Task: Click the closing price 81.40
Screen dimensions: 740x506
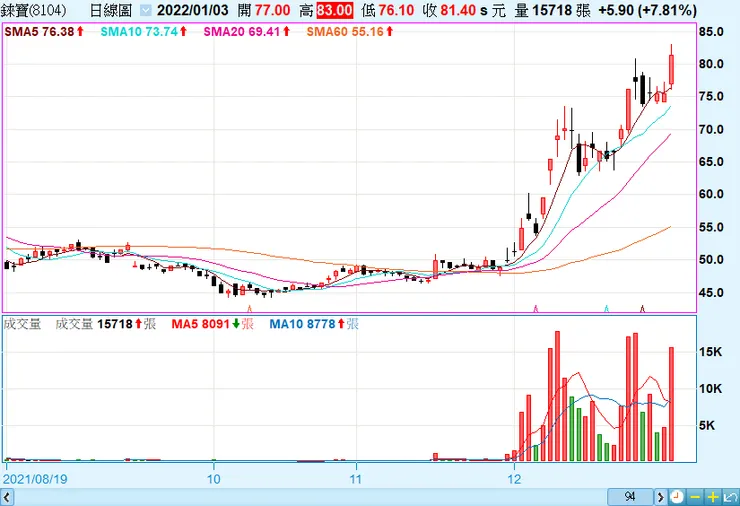Action: (x=458, y=10)
